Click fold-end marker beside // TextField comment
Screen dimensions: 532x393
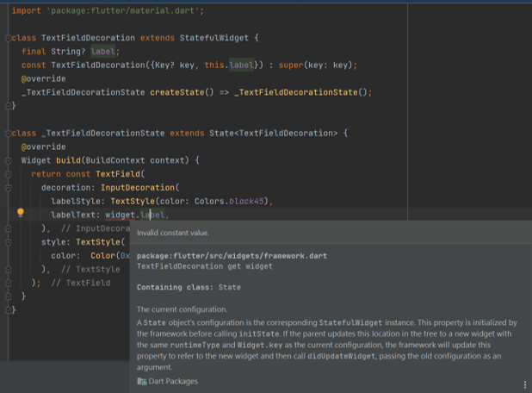coord(9,283)
